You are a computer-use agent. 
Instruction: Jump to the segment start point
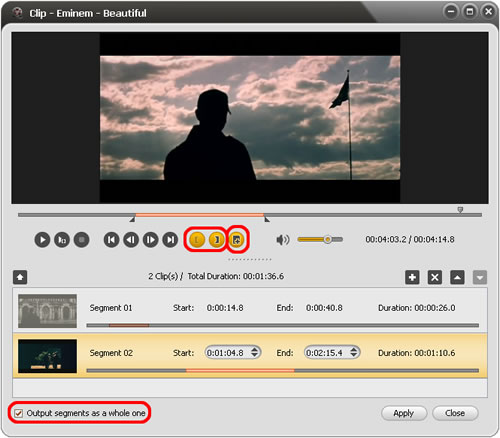coord(111,240)
